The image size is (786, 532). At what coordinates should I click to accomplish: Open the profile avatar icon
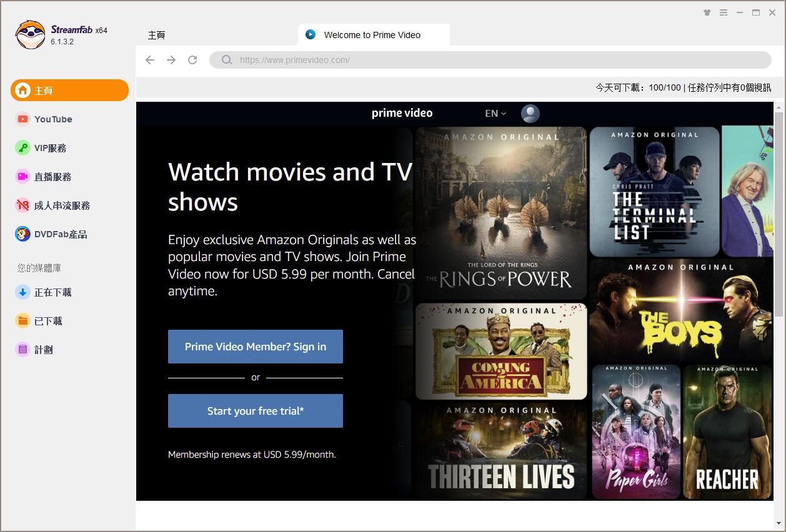(x=530, y=114)
